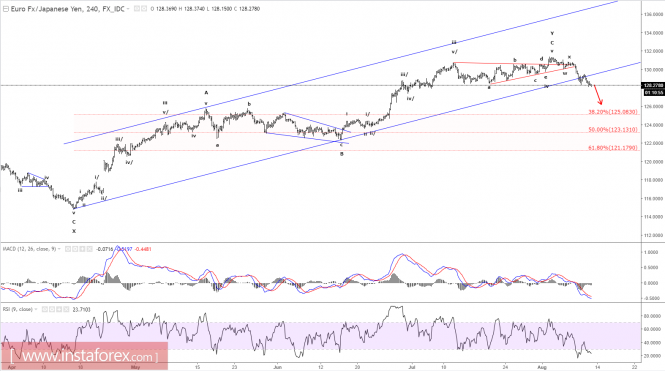Click the first icon beside the FX_IDC title

pos(137,8)
